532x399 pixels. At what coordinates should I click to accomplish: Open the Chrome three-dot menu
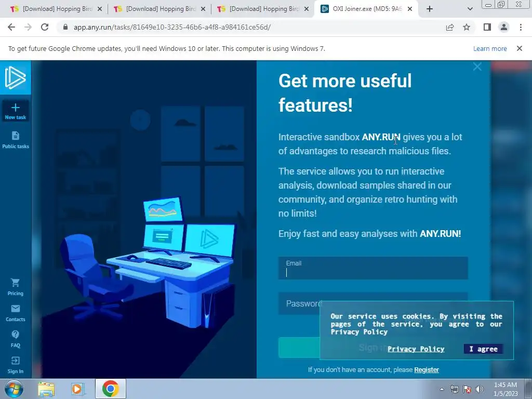click(x=521, y=27)
